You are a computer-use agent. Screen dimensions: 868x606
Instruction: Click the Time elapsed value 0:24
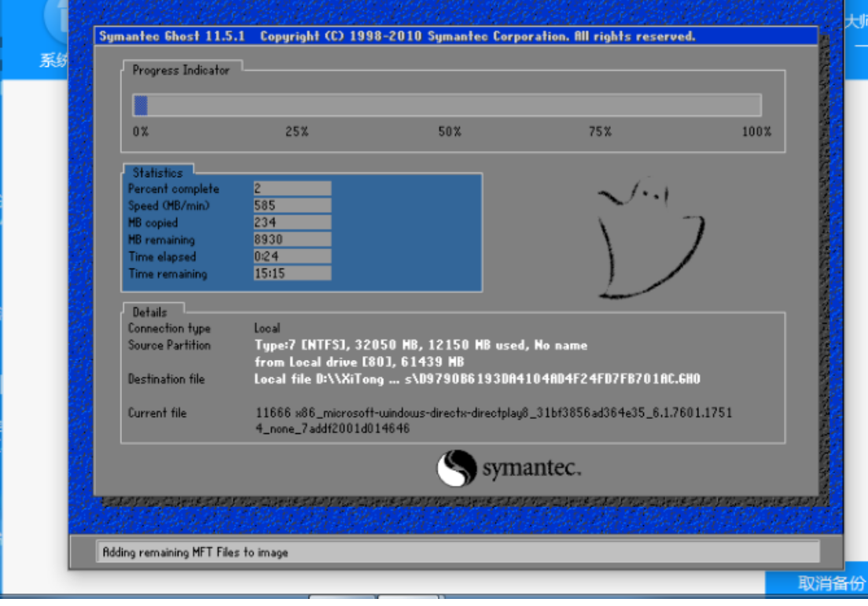[292, 257]
